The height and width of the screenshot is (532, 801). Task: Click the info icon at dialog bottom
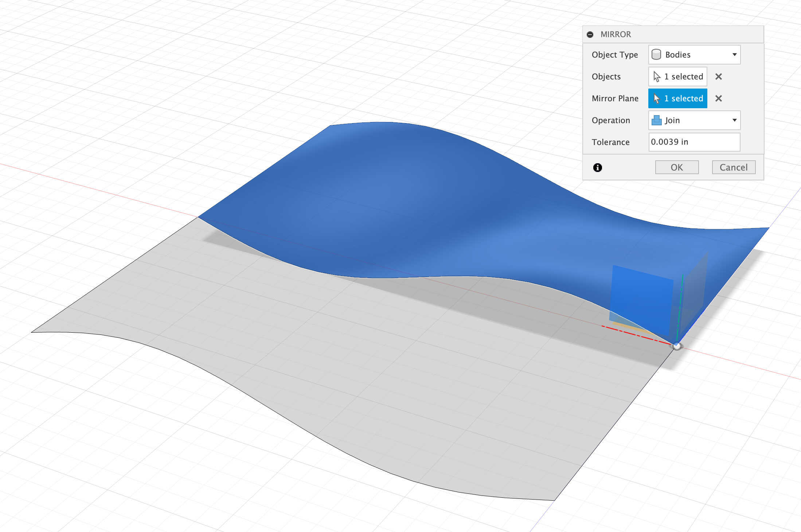tap(597, 167)
